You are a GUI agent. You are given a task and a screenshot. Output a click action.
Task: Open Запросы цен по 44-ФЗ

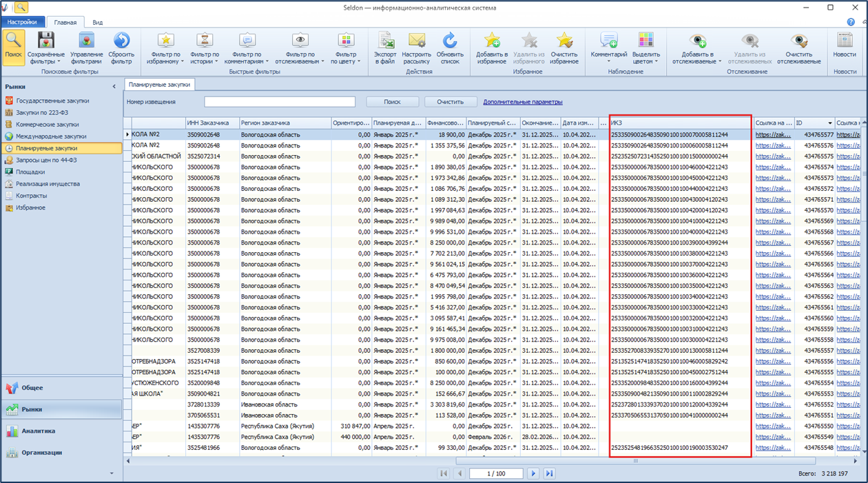coord(46,160)
